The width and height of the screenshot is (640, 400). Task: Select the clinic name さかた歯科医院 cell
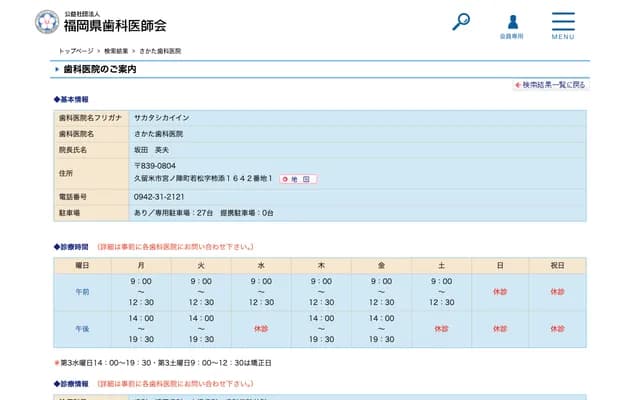pyautogui.click(x=158, y=134)
